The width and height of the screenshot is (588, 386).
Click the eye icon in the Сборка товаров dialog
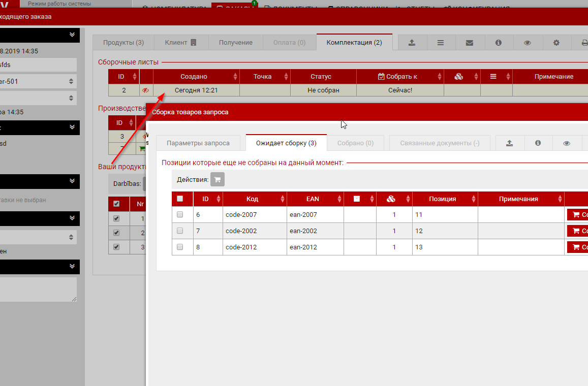(x=567, y=143)
